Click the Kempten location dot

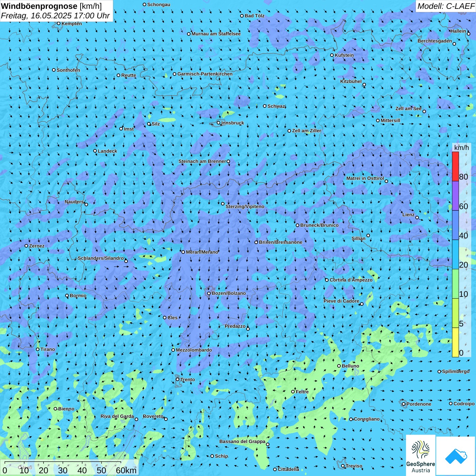[59, 23]
